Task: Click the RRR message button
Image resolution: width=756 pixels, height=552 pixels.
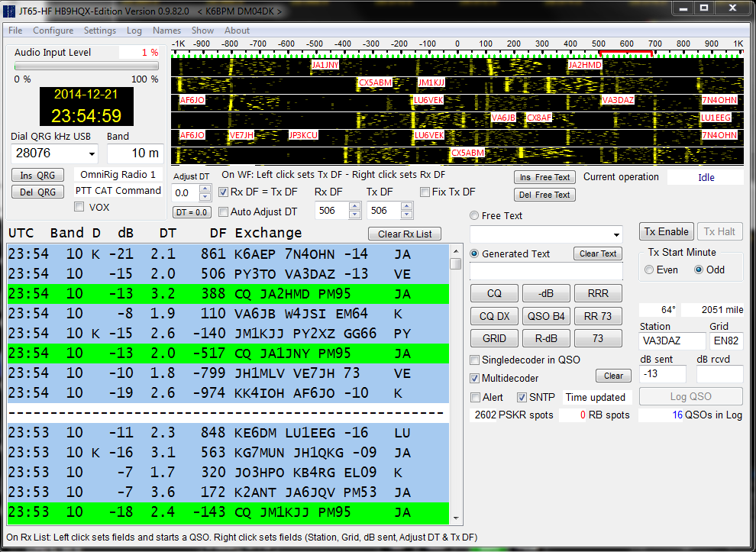Action: (598, 293)
